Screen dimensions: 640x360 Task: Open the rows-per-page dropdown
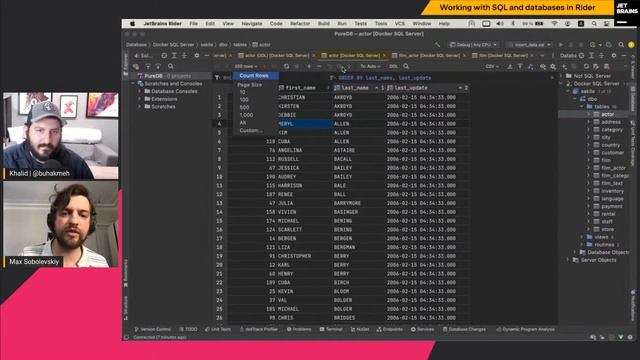click(246, 66)
